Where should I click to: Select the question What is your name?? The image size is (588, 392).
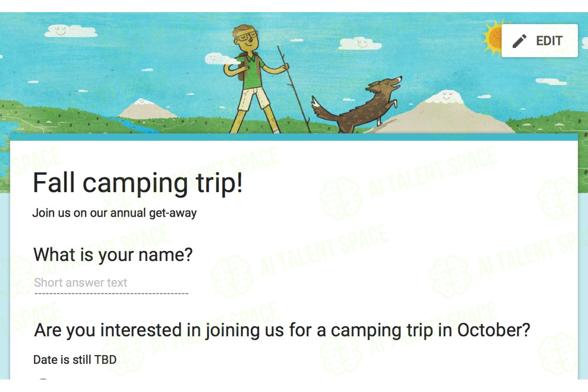tap(113, 255)
